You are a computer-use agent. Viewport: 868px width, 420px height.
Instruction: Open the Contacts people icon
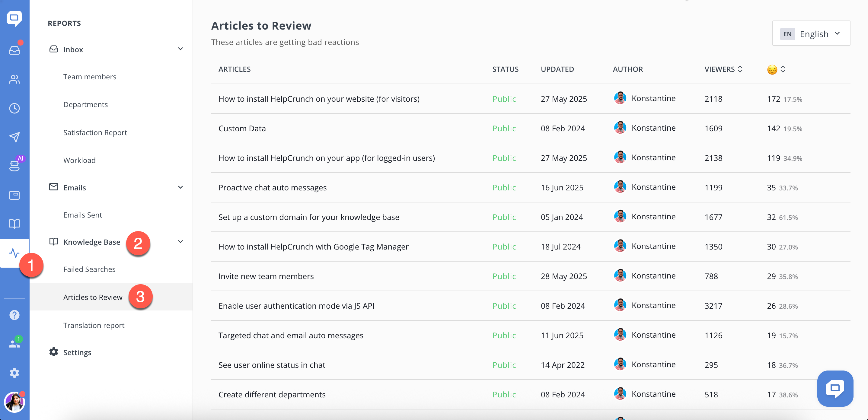point(14,79)
